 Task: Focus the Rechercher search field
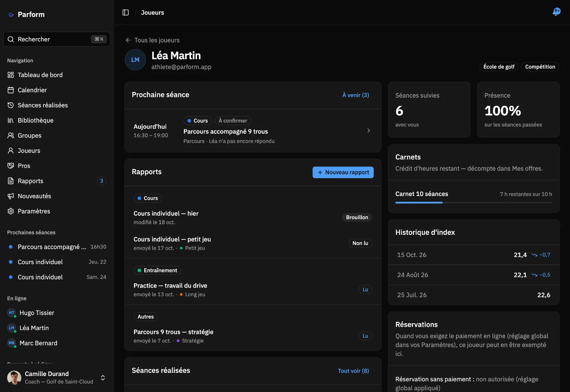point(57,39)
